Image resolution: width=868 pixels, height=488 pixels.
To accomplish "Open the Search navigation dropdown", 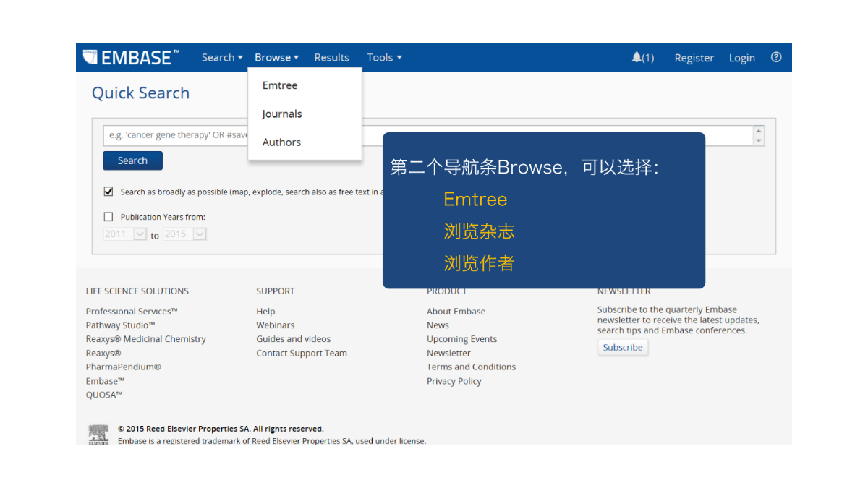I will (222, 57).
